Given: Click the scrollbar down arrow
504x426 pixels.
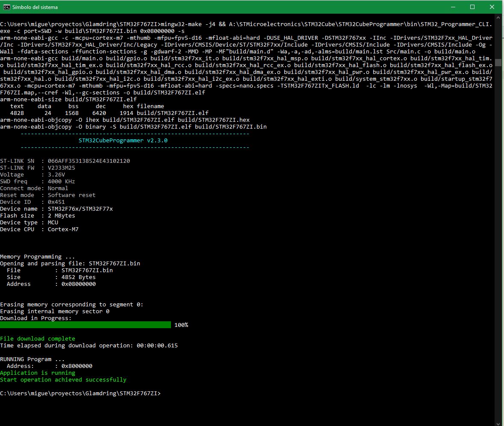Looking at the screenshot, I should point(498,422).
